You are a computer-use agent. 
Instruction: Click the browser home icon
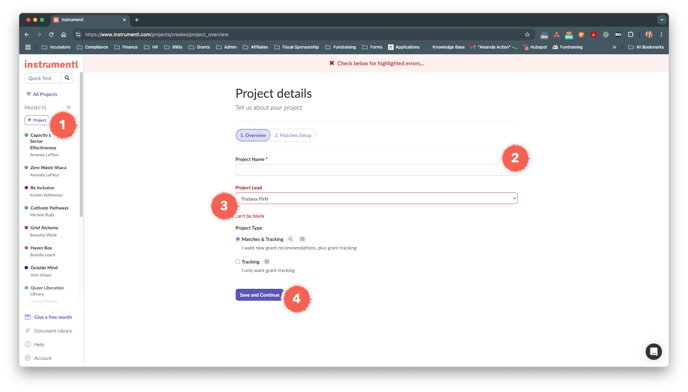pos(64,34)
